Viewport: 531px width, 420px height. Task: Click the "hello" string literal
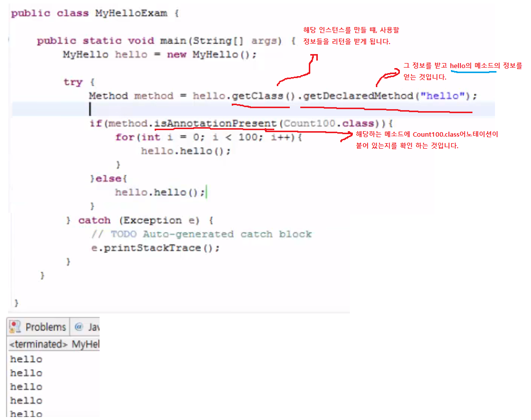point(442,96)
